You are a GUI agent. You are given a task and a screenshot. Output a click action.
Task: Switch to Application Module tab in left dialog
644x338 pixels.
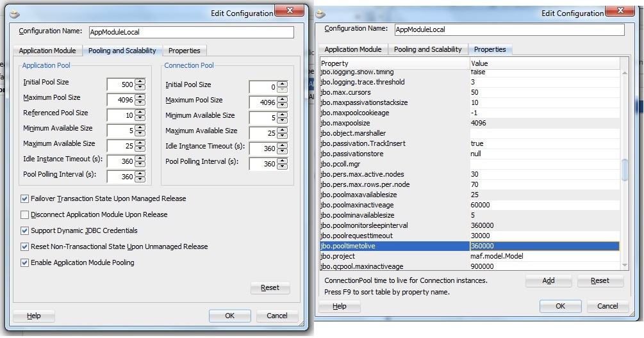coord(47,51)
